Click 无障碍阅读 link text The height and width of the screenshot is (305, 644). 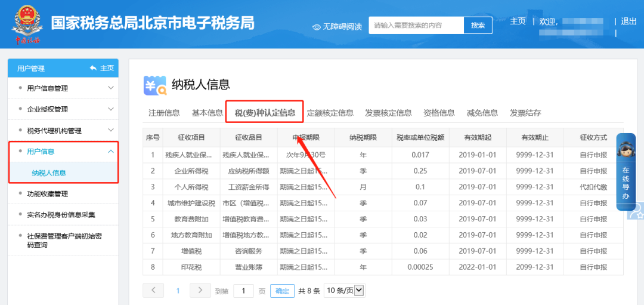[342, 27]
